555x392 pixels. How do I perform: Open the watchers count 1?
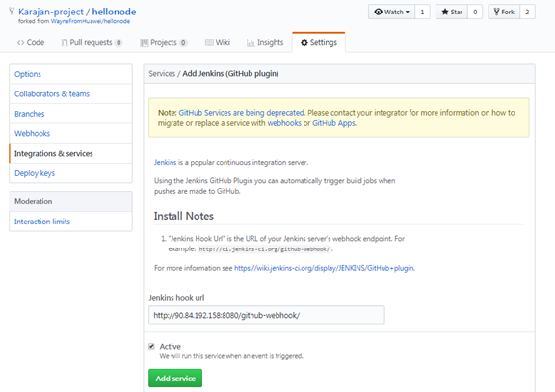point(422,12)
